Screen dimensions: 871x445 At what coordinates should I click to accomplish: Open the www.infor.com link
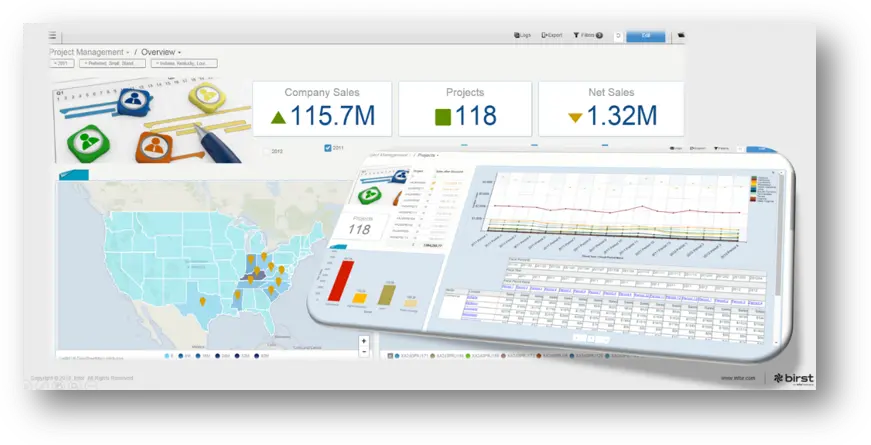point(738,378)
